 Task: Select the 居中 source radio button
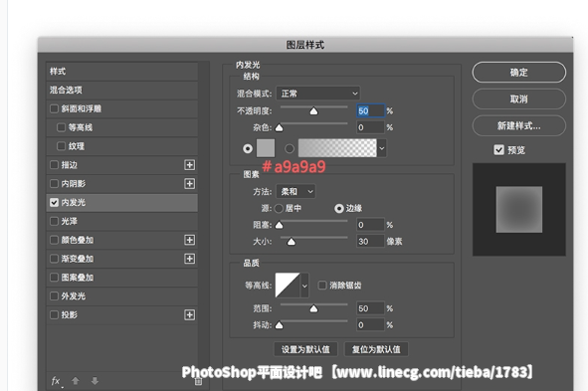[279, 208]
